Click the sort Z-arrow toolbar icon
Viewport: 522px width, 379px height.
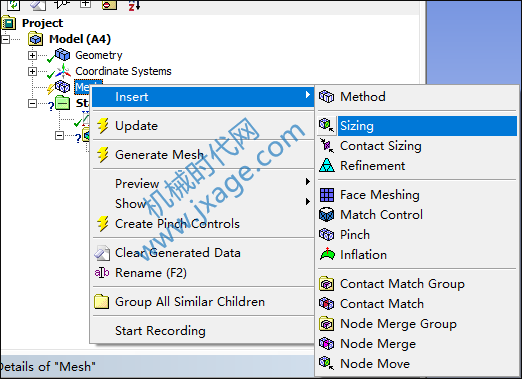tap(134, 5)
